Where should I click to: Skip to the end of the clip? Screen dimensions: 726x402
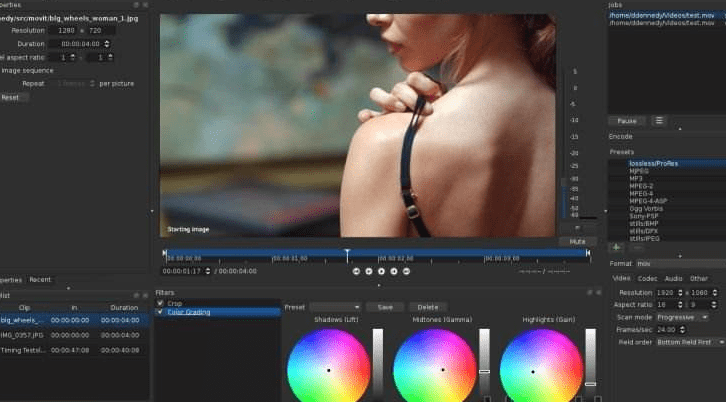[x=406, y=271]
